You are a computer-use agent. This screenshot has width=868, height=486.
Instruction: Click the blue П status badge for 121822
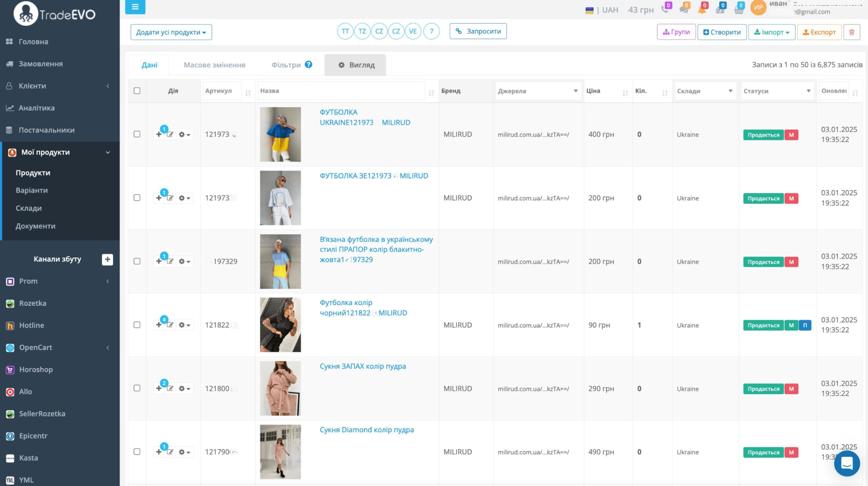[x=805, y=325]
